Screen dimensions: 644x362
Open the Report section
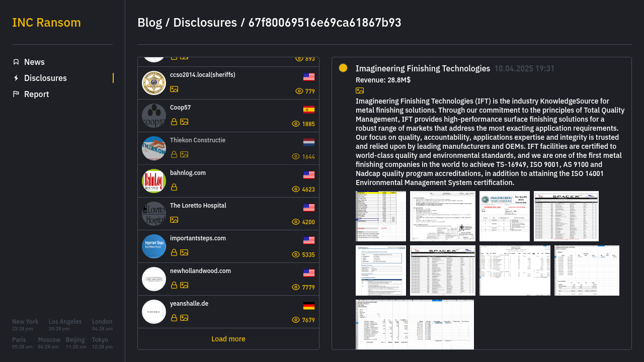36,94
